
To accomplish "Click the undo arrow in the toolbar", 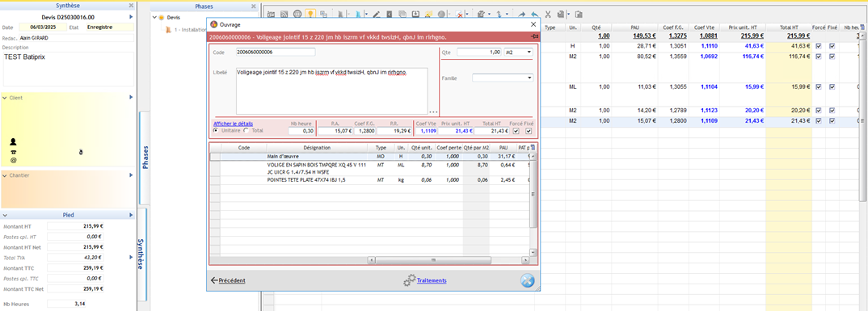I will point(535,14).
